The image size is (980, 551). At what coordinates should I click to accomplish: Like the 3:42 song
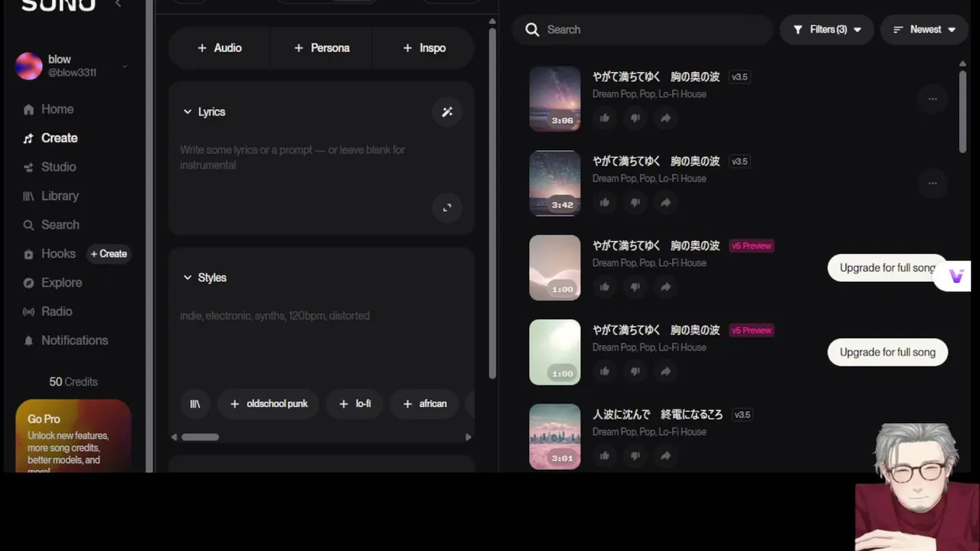[605, 203]
